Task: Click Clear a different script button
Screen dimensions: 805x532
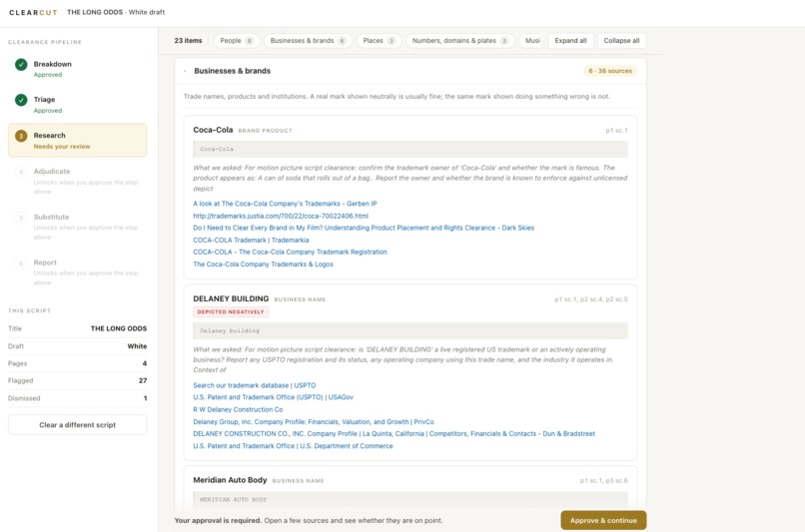Action: pos(78,425)
